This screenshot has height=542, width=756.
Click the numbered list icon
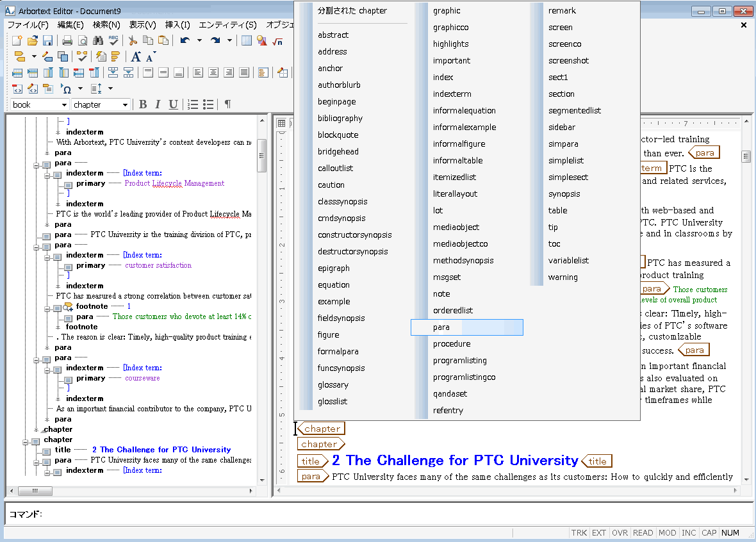(193, 104)
